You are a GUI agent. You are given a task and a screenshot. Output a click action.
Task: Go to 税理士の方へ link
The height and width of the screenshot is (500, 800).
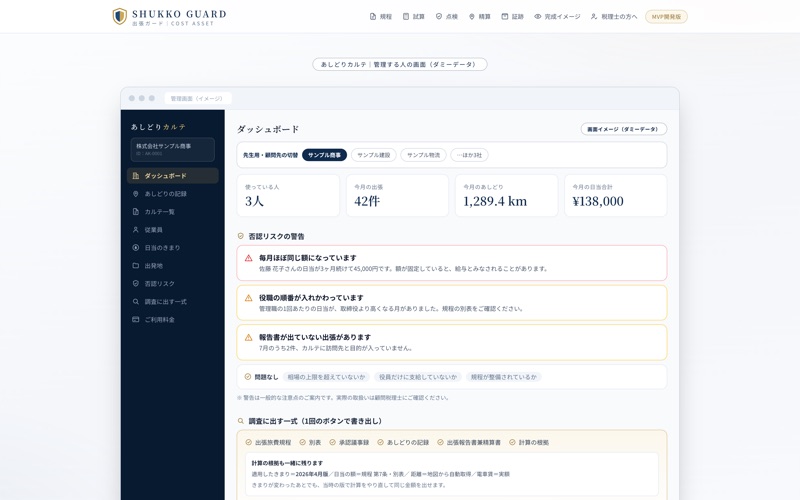click(614, 17)
